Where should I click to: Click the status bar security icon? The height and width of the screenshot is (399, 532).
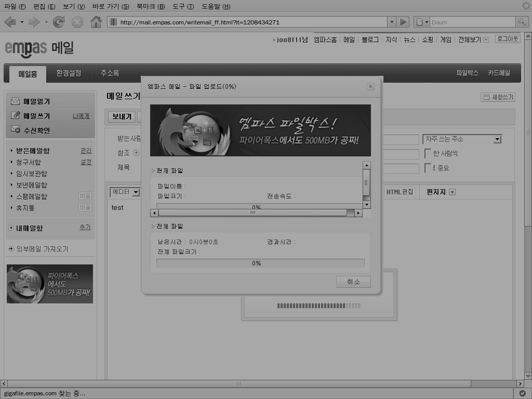pyautogui.click(x=523, y=393)
